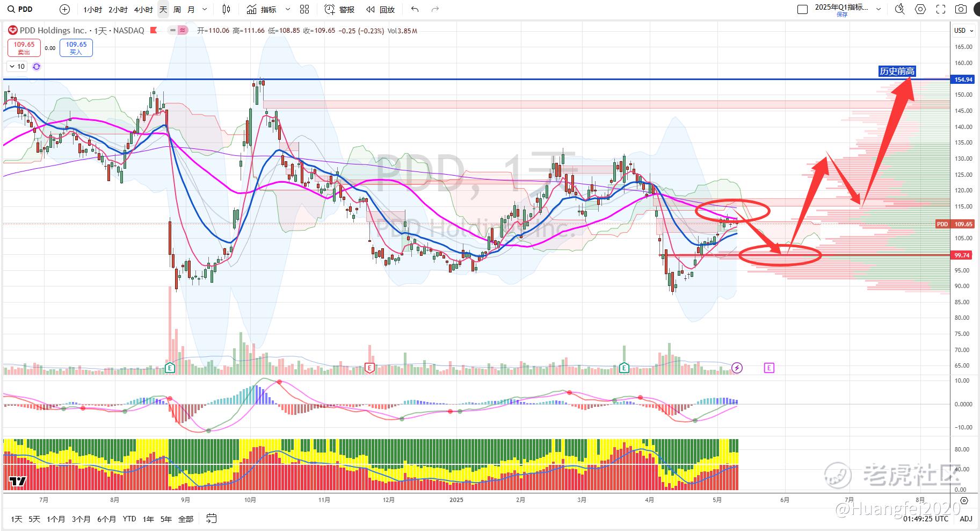Undo the last chart action
The height and width of the screenshot is (531, 980).
pyautogui.click(x=415, y=9)
